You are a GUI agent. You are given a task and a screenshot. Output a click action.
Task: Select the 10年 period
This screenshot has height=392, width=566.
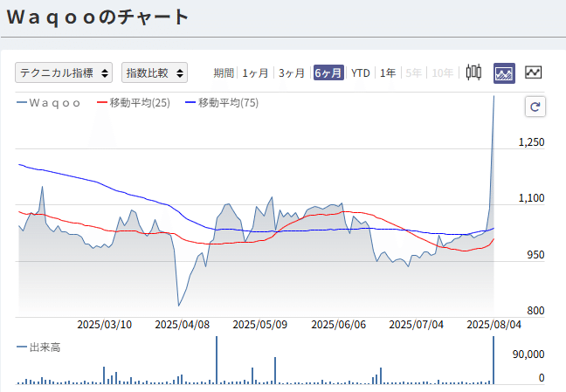[x=443, y=73]
